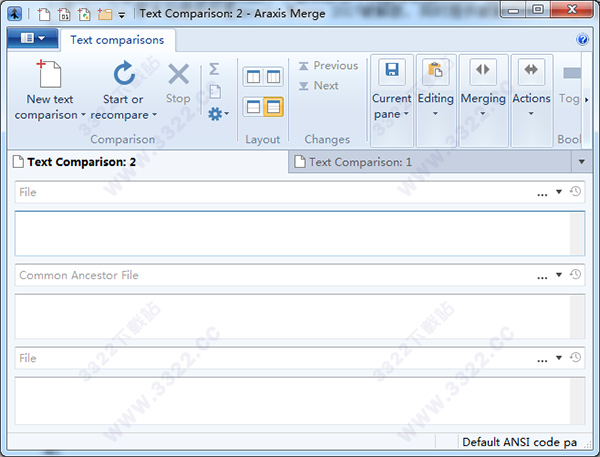Open the blue application menu button
Image resolution: width=600 pixels, height=457 pixels.
33,38
